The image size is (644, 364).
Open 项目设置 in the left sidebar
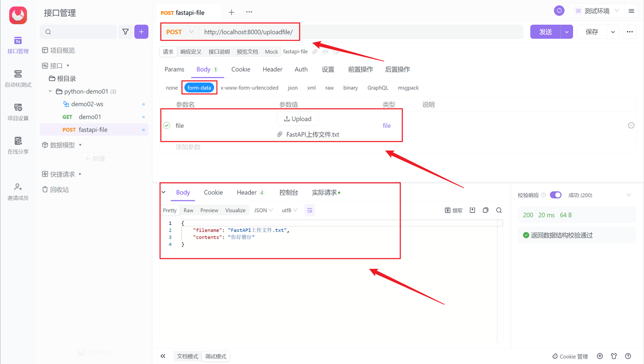[x=18, y=112]
